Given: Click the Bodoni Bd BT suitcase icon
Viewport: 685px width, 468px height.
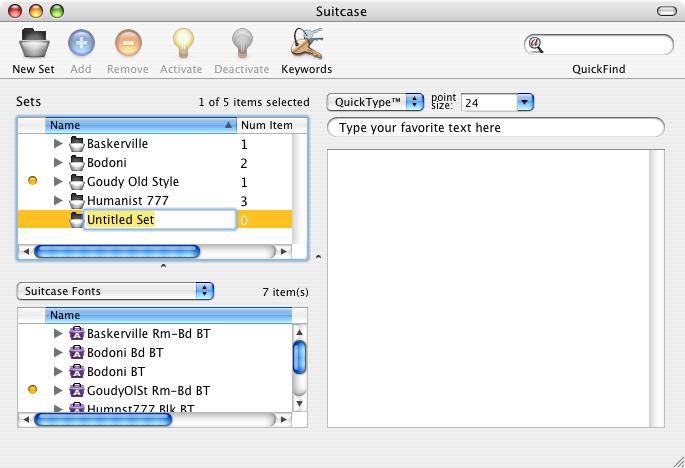Looking at the screenshot, I should point(76,353).
